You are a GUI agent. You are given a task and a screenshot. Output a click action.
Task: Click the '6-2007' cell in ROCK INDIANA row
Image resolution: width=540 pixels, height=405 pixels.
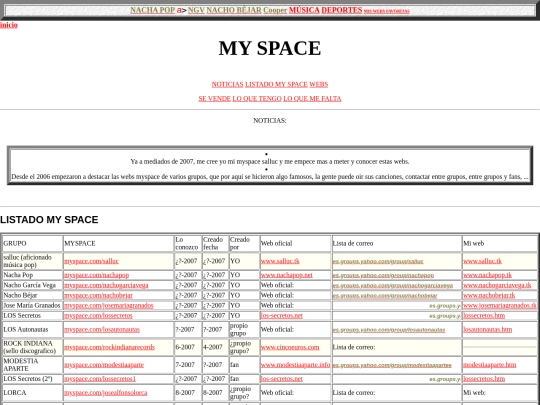(188, 347)
